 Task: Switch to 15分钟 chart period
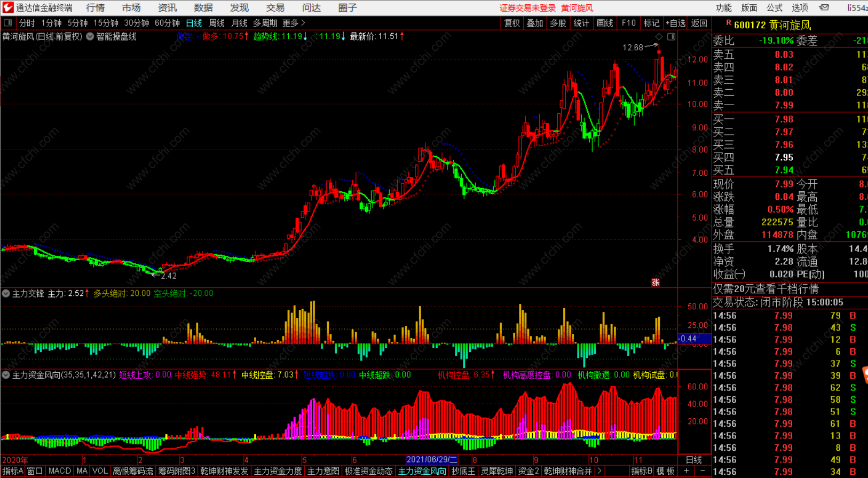[x=106, y=23]
